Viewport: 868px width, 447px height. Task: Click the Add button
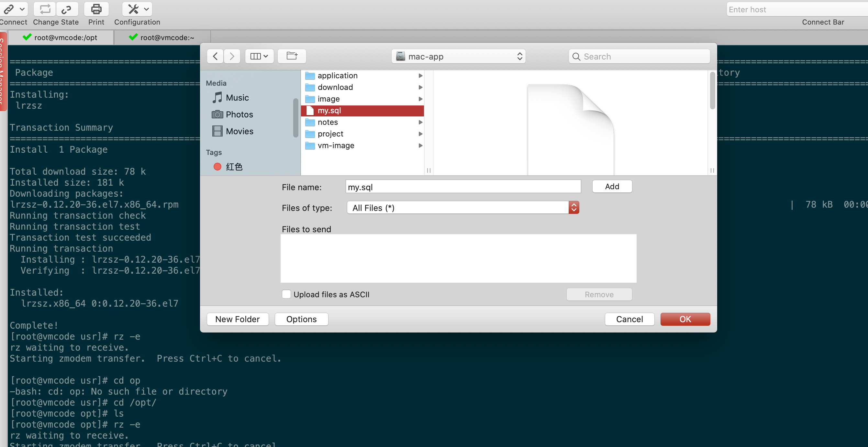(612, 187)
